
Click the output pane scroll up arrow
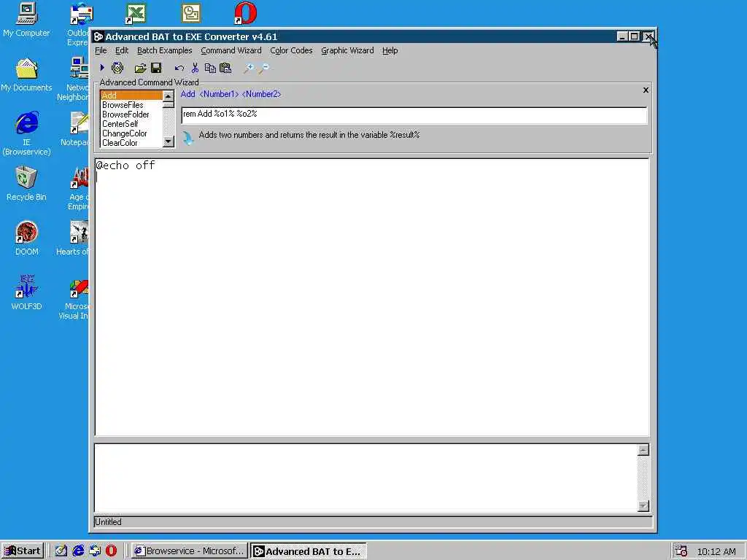(x=643, y=450)
